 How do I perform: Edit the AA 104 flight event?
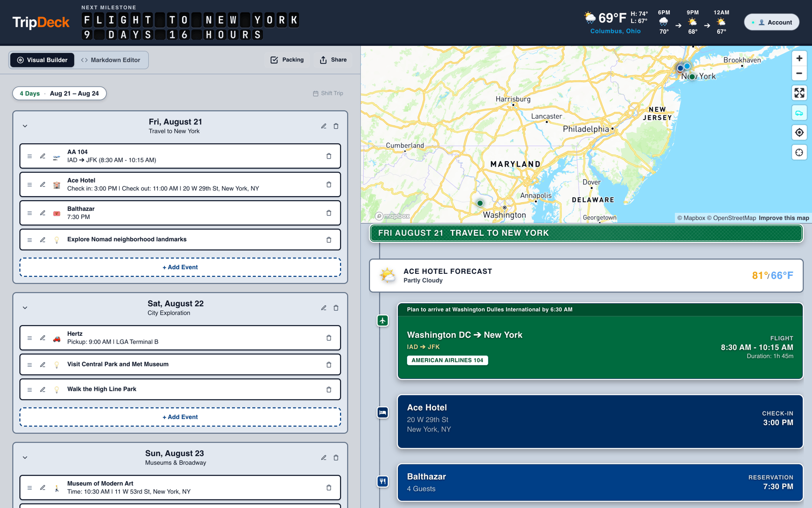point(43,156)
